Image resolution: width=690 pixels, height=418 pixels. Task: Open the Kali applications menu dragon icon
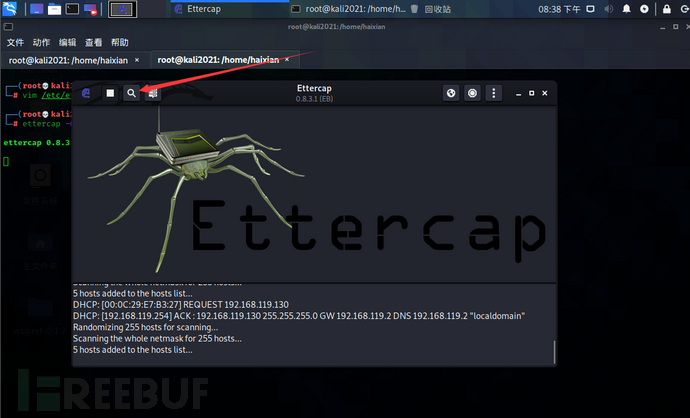[9, 9]
